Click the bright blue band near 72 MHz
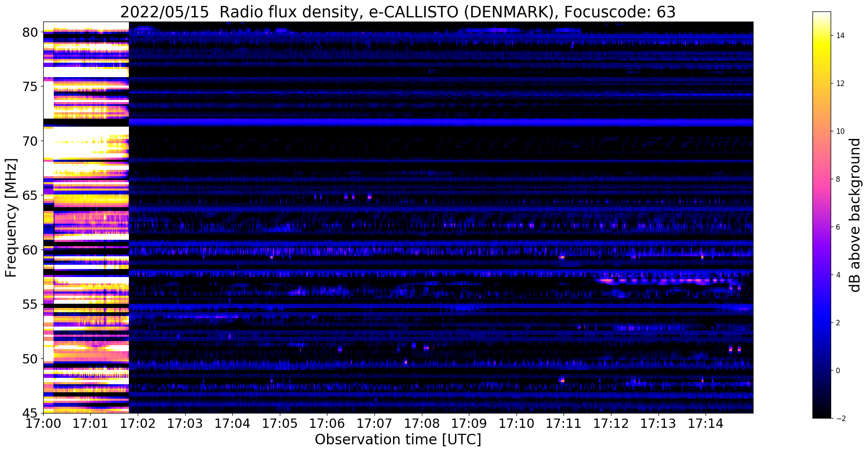 [x=441, y=122]
